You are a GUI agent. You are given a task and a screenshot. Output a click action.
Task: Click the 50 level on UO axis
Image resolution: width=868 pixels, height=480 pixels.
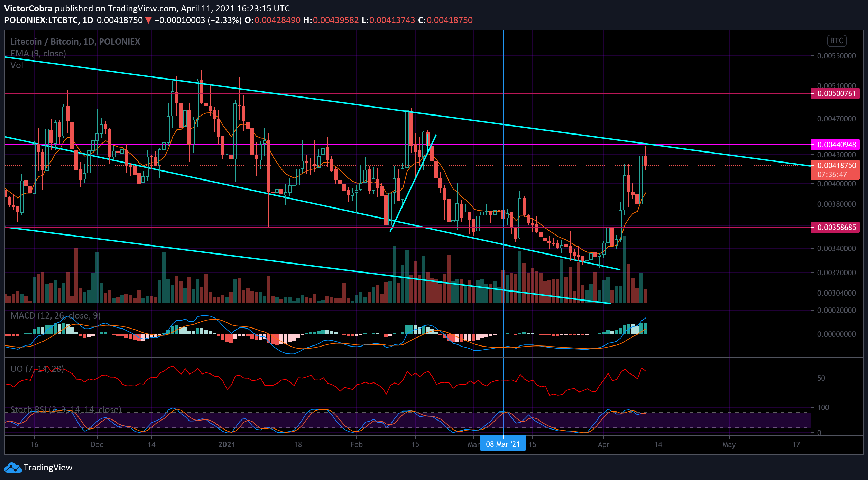[x=821, y=378]
